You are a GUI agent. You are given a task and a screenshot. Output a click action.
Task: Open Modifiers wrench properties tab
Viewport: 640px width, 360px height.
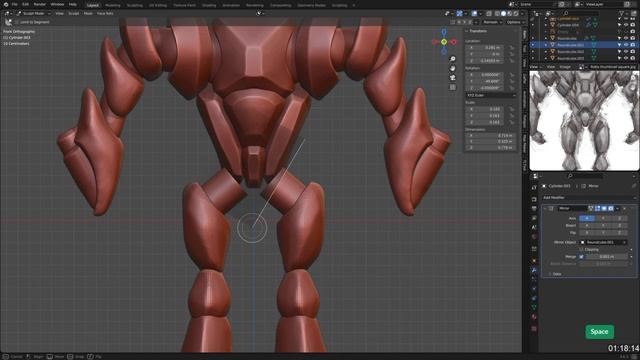tap(534, 270)
